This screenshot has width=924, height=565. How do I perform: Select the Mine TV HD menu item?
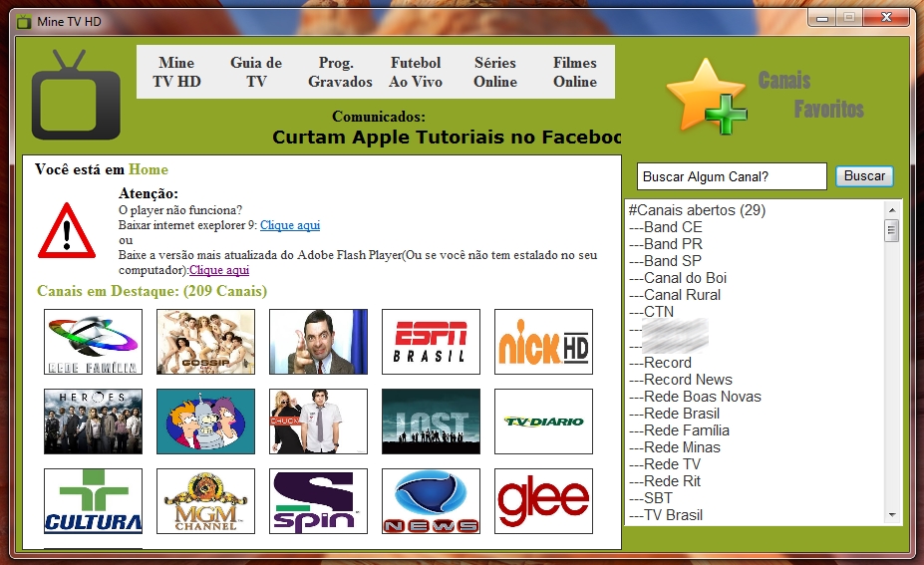[x=176, y=72]
